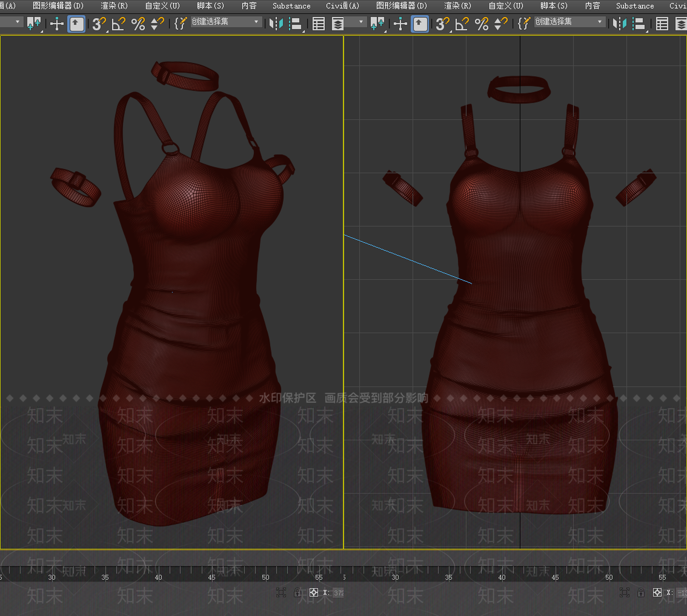Toggle Isolate Selection in left window status bar
The width and height of the screenshot is (687, 616).
coord(281,593)
